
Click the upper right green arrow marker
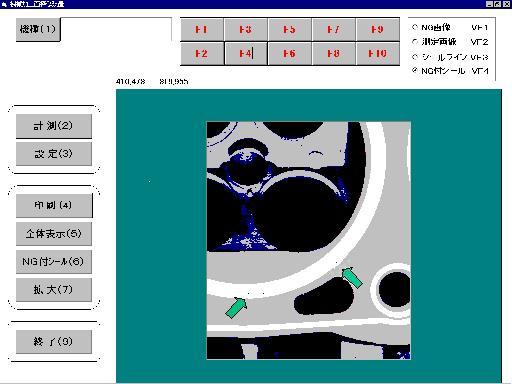[x=352, y=277]
